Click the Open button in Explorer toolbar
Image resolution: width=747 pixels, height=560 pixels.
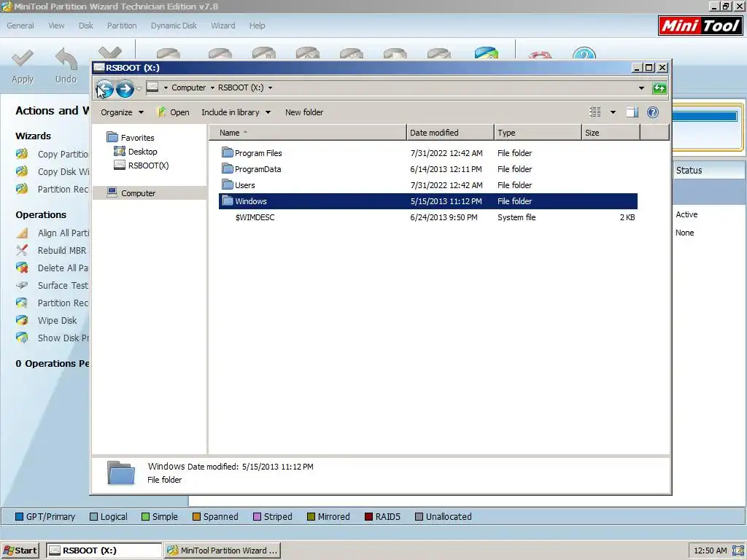pos(174,112)
